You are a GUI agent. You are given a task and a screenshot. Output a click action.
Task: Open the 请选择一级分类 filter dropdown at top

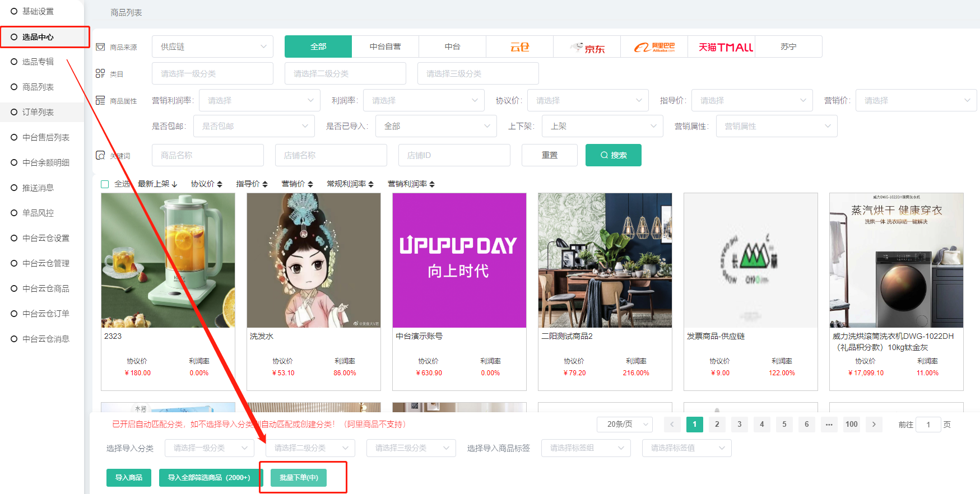tap(212, 73)
